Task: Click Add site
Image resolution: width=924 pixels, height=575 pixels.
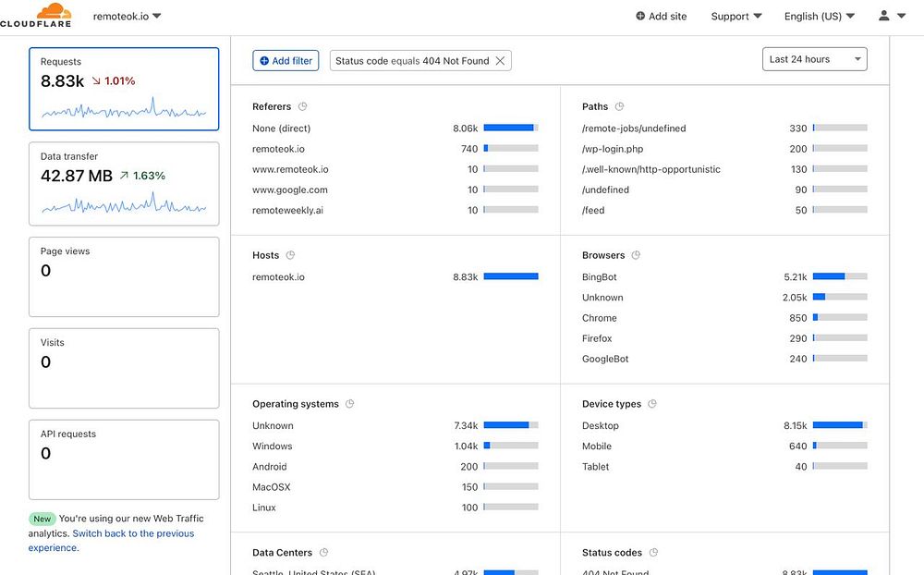Action: (x=662, y=16)
